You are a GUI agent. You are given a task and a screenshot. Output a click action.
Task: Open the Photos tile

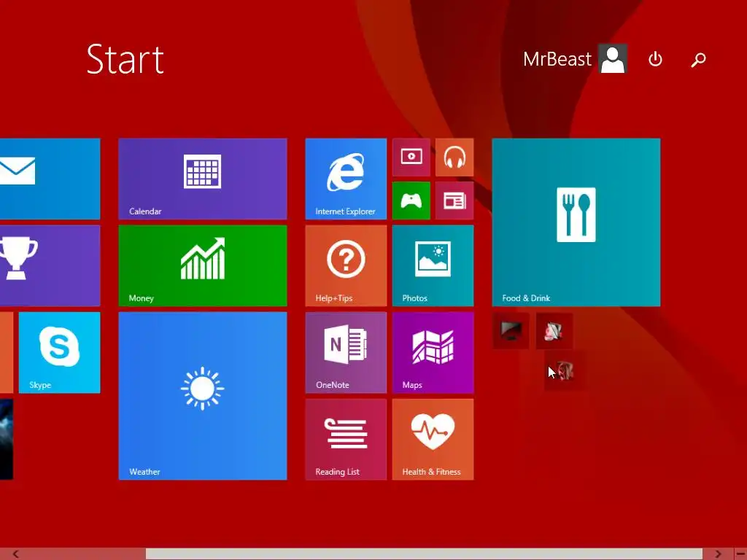(x=433, y=265)
